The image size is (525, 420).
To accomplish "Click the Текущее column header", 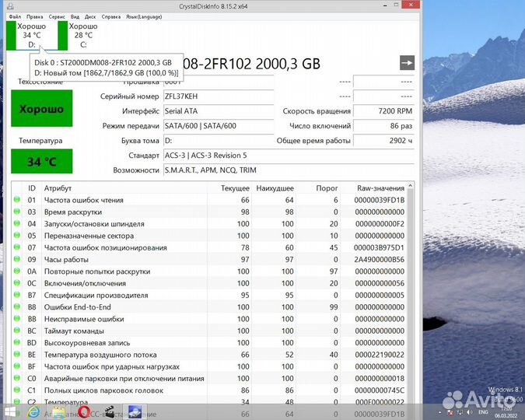I will click(x=235, y=188).
